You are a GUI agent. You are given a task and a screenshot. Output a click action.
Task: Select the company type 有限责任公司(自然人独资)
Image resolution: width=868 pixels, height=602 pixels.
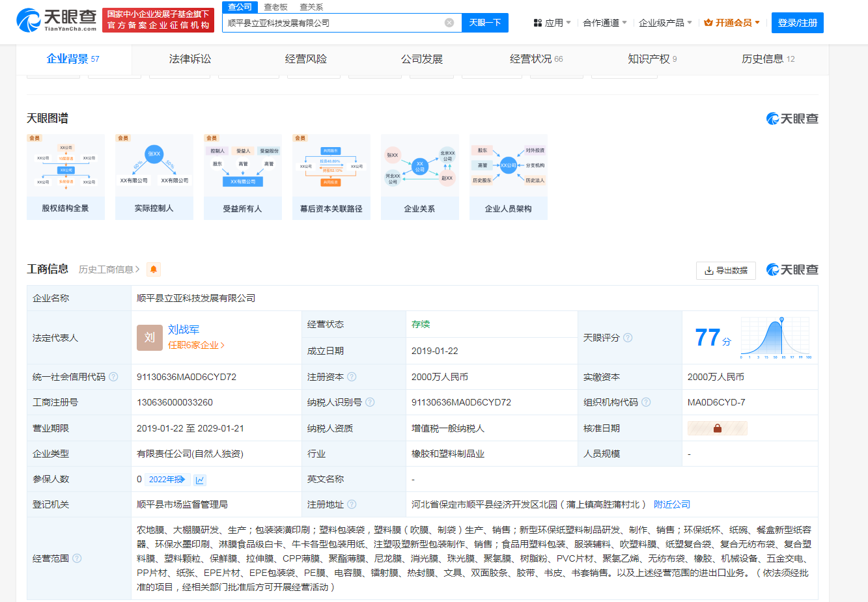tap(190, 454)
